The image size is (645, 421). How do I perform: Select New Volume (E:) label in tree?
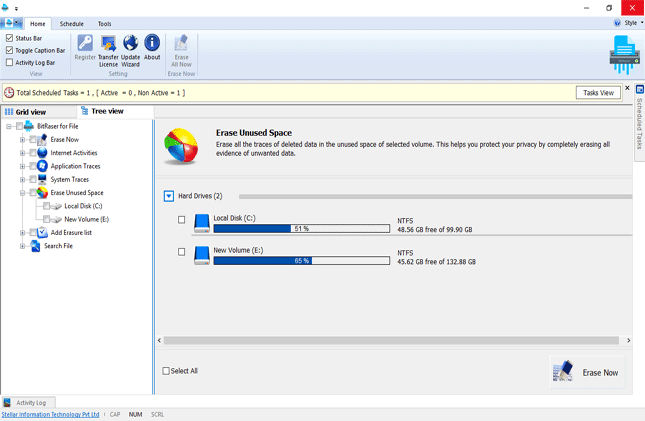pos(86,219)
